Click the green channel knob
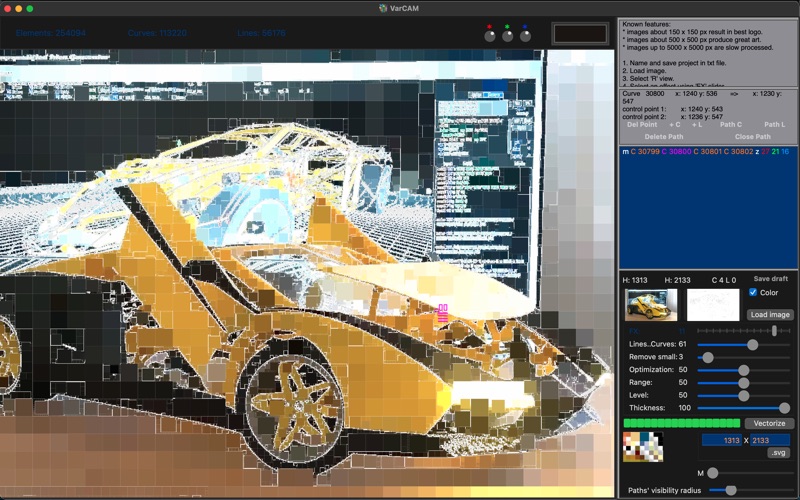The width and height of the screenshot is (800, 500). 508,36
